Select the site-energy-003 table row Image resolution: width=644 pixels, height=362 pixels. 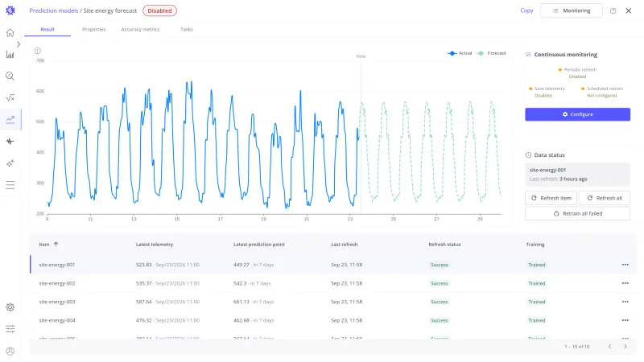(333, 302)
